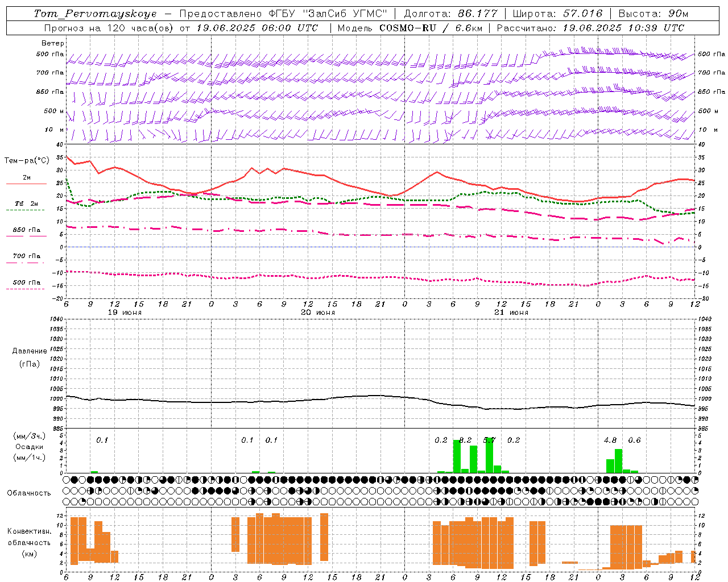
Task: Click the 5.7 precipitation total value
Action: tap(489, 440)
